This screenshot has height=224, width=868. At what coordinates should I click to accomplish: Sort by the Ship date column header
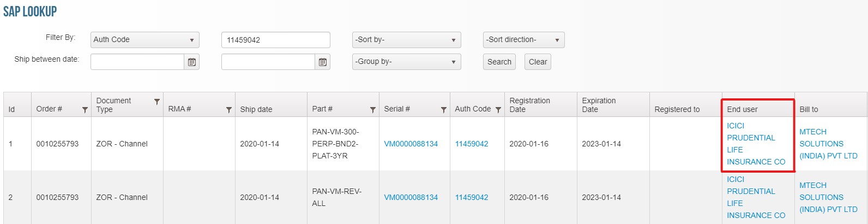(x=256, y=109)
